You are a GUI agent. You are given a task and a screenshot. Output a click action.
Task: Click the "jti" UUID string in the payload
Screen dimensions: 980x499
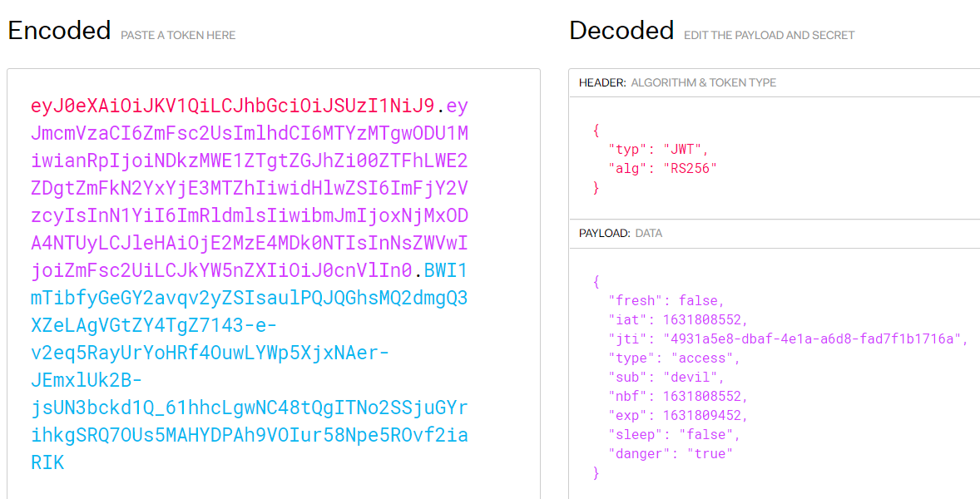[815, 338]
